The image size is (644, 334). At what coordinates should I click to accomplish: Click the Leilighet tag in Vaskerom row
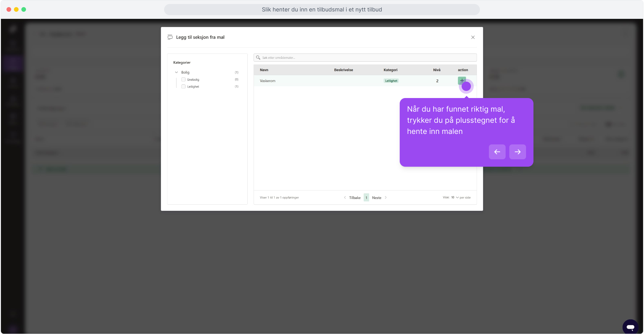pyautogui.click(x=391, y=81)
